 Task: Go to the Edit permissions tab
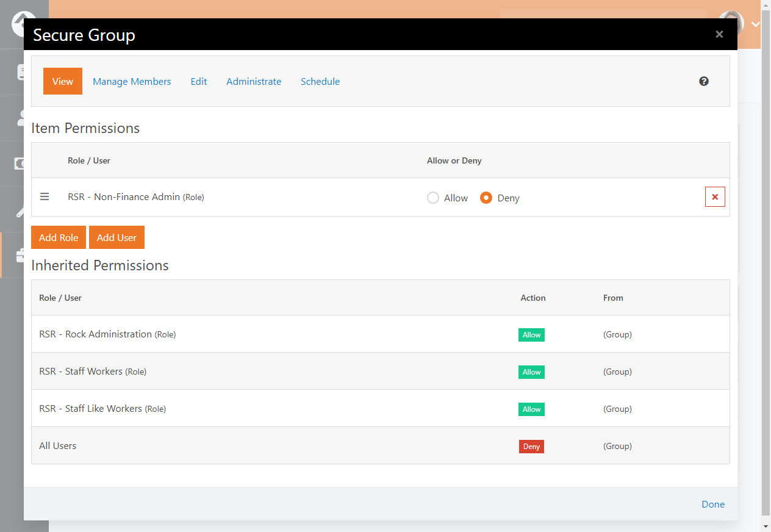click(x=199, y=81)
